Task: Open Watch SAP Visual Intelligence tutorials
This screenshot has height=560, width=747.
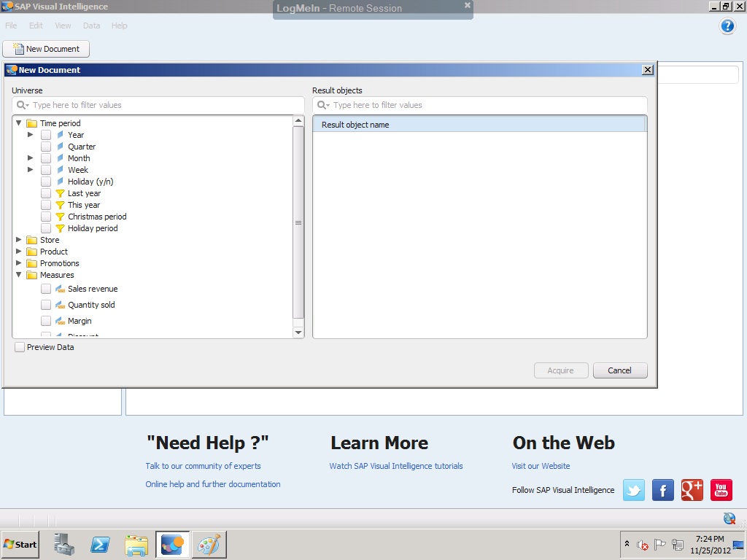Action: 396,466
